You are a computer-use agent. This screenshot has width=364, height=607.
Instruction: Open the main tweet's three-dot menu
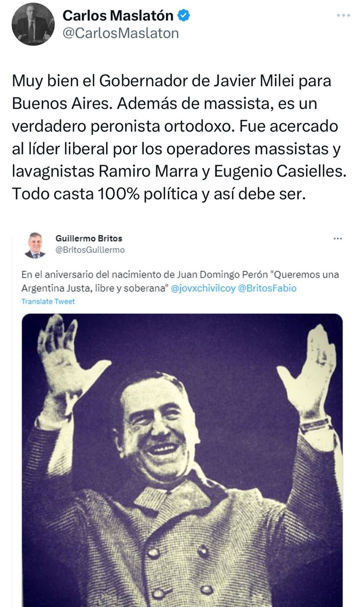343,15
